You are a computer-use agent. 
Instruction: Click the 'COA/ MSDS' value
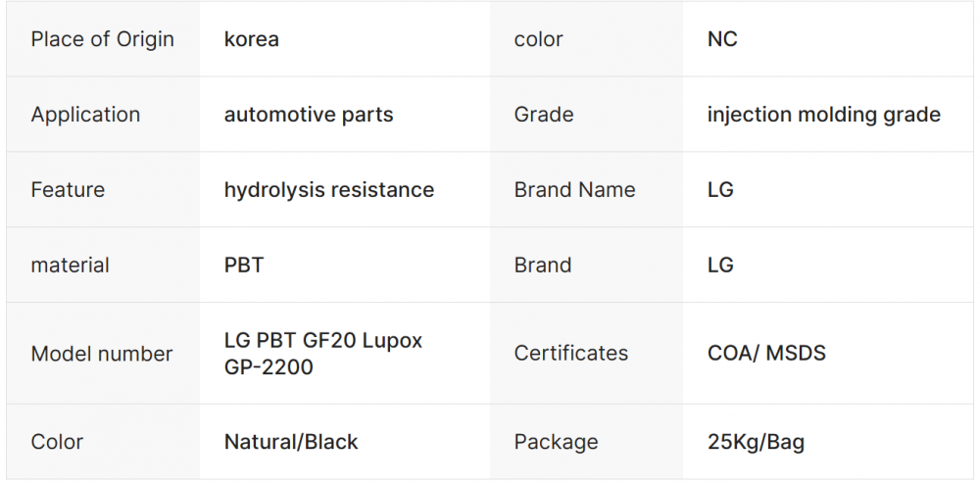click(x=766, y=353)
